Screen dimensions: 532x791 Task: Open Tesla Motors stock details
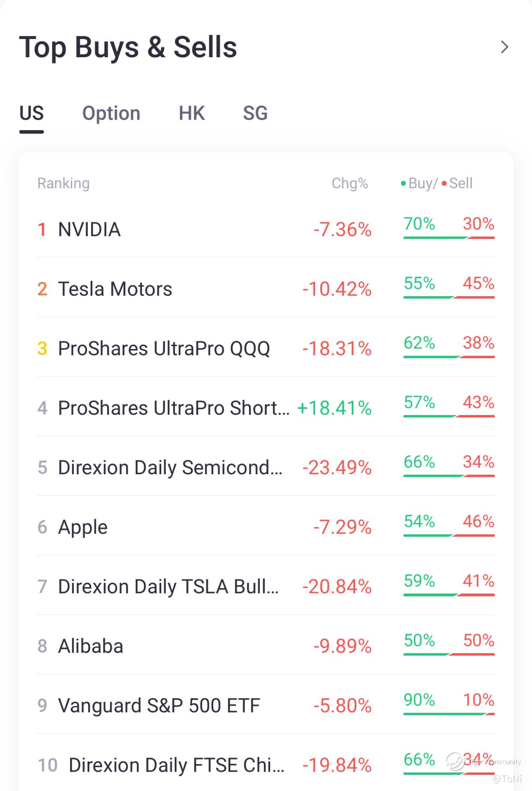click(x=115, y=289)
